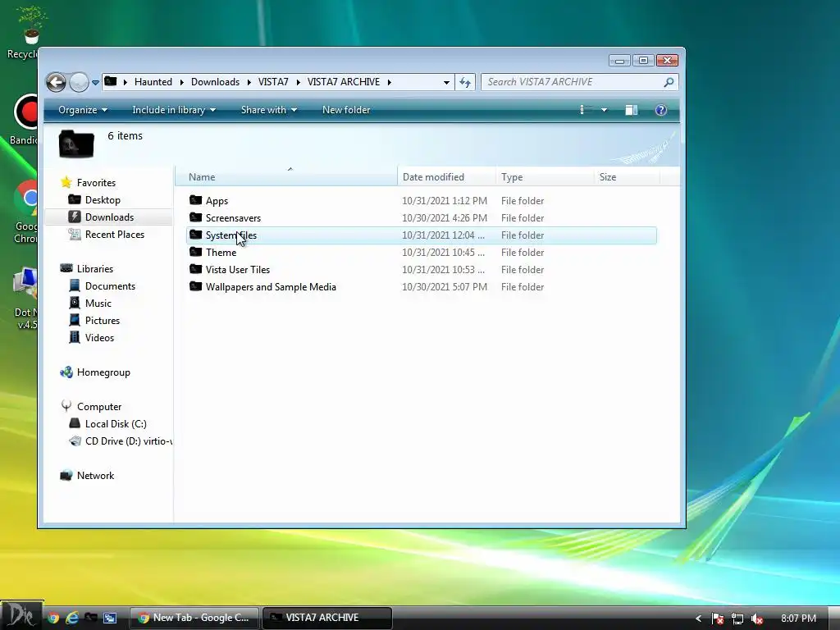Click the Downloads breadcrumb in address bar

pos(216,82)
